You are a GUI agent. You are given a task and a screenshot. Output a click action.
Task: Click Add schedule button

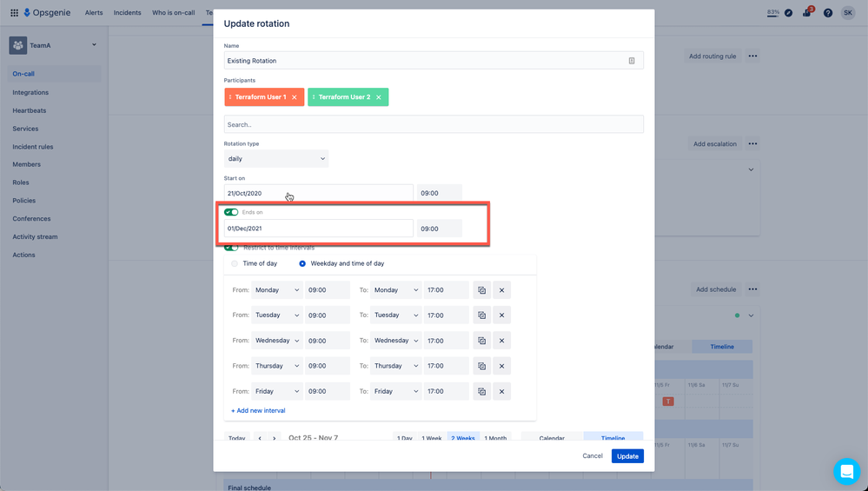[716, 289]
